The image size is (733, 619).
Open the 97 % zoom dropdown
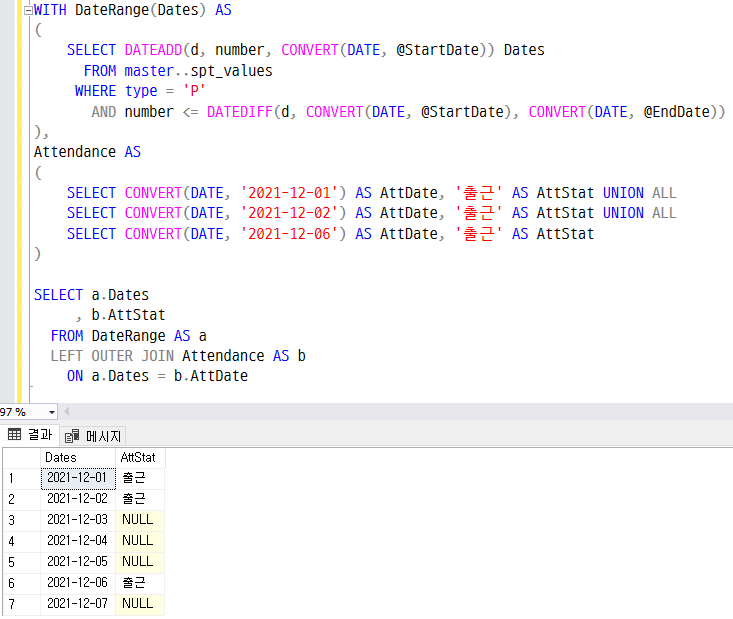pyautogui.click(x=51, y=412)
